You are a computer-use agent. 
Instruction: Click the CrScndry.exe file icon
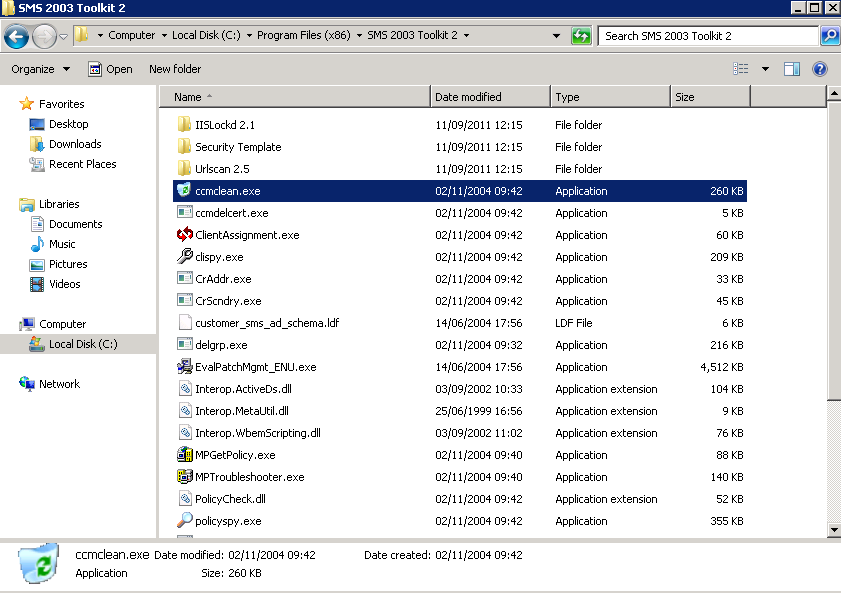point(185,300)
